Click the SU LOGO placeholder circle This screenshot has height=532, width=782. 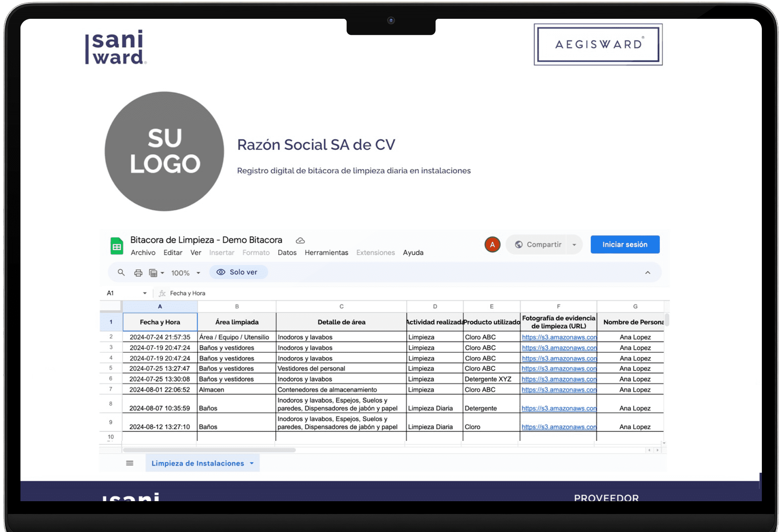tap(164, 151)
